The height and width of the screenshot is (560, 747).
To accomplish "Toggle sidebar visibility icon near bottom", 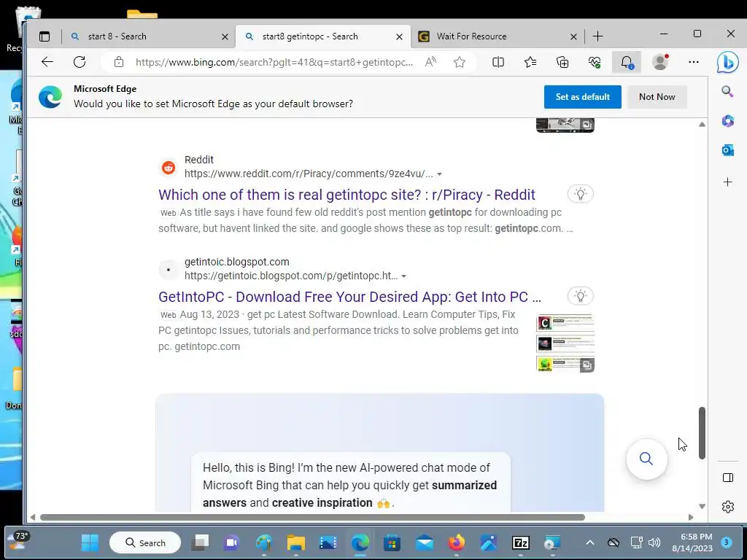I will pos(728,478).
